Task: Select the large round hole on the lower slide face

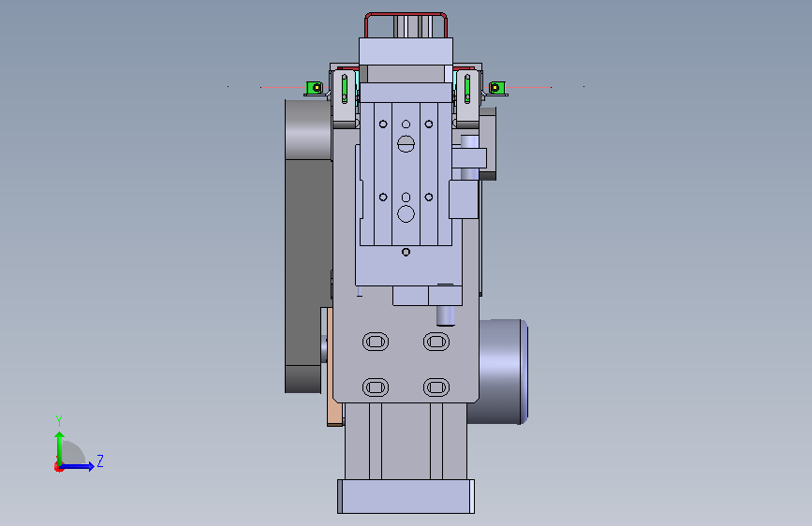Action: coord(406,213)
